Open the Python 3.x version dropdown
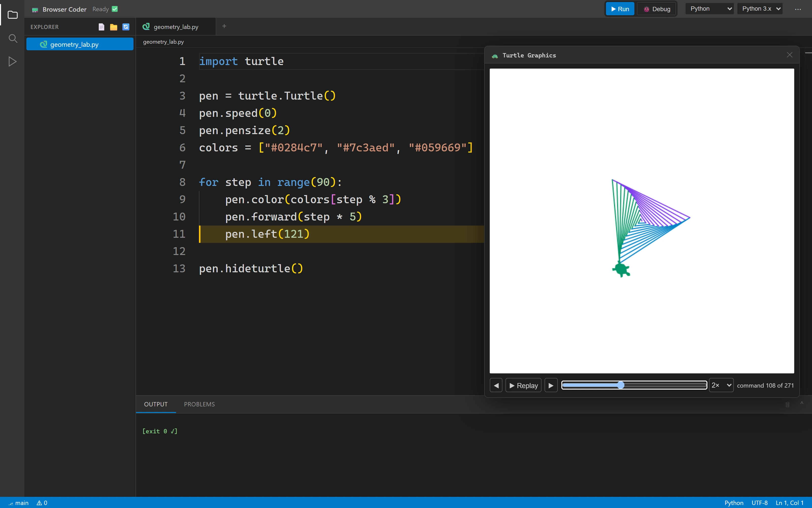Screen dimensions: 812x508 760,9
